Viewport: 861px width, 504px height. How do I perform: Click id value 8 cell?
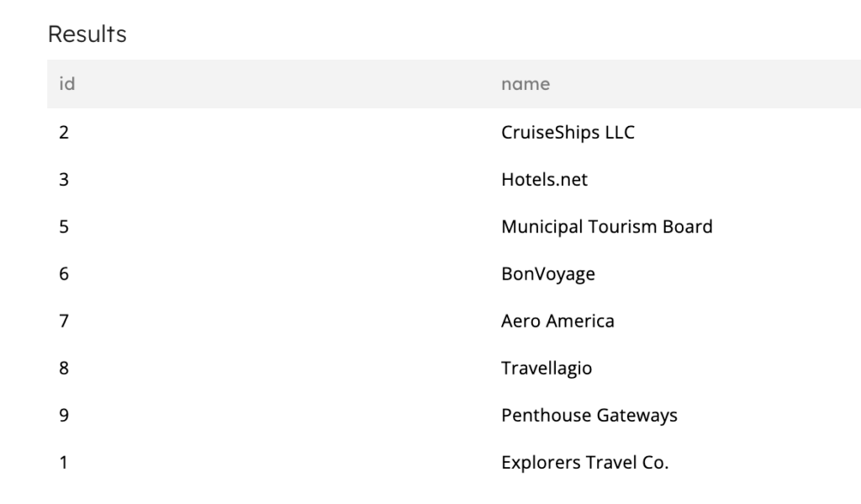(x=64, y=368)
